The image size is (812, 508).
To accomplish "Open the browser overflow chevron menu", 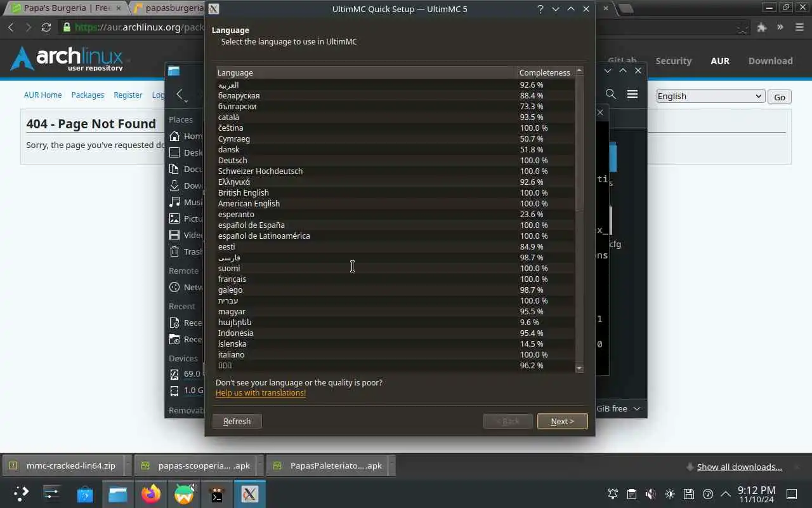I will coord(780,27).
